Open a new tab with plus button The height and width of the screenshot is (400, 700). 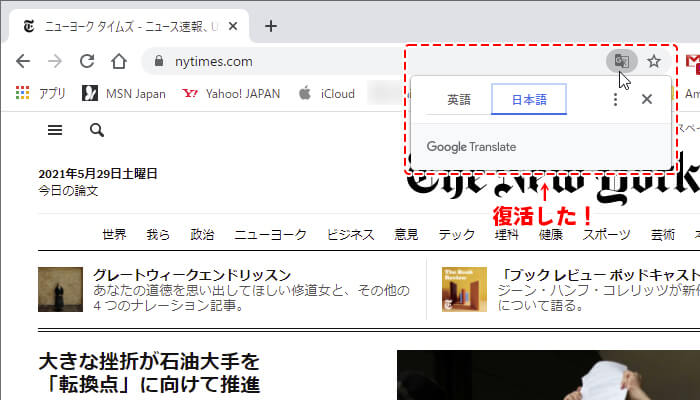pos(271,26)
